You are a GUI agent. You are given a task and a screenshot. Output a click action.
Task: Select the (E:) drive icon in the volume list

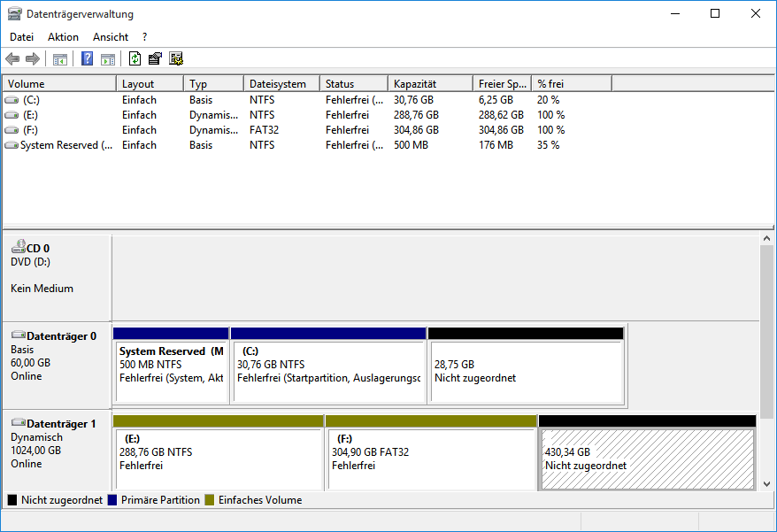(x=12, y=115)
